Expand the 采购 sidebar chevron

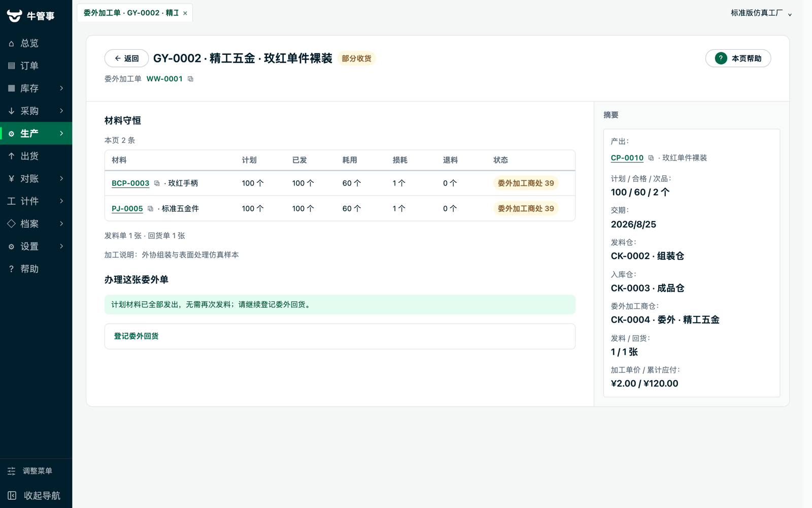coord(61,111)
